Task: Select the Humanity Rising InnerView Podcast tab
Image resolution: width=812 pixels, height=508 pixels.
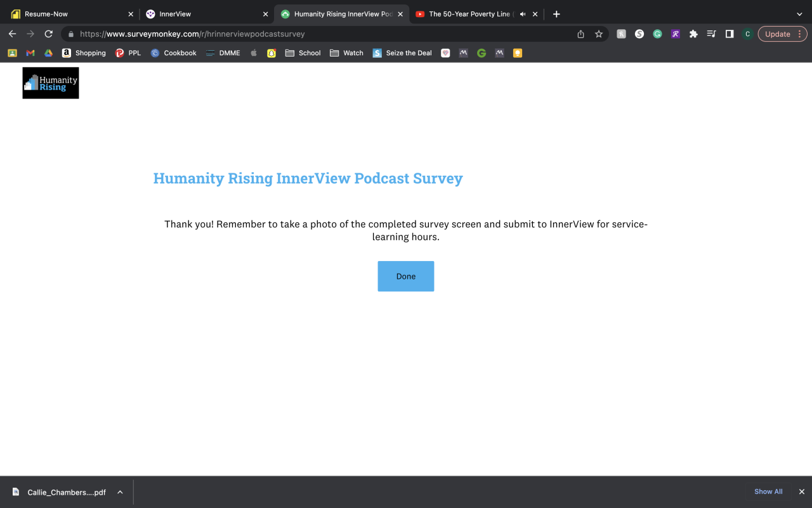Action: [x=341, y=14]
